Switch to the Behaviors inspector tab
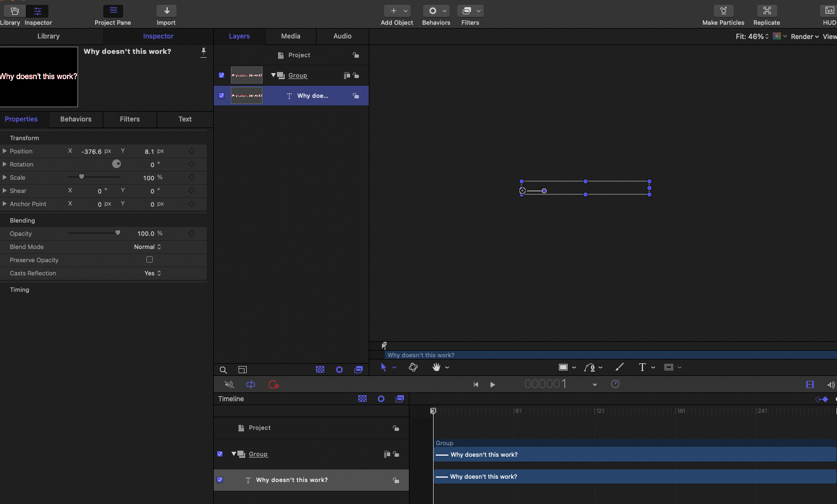837x504 pixels. click(x=76, y=119)
